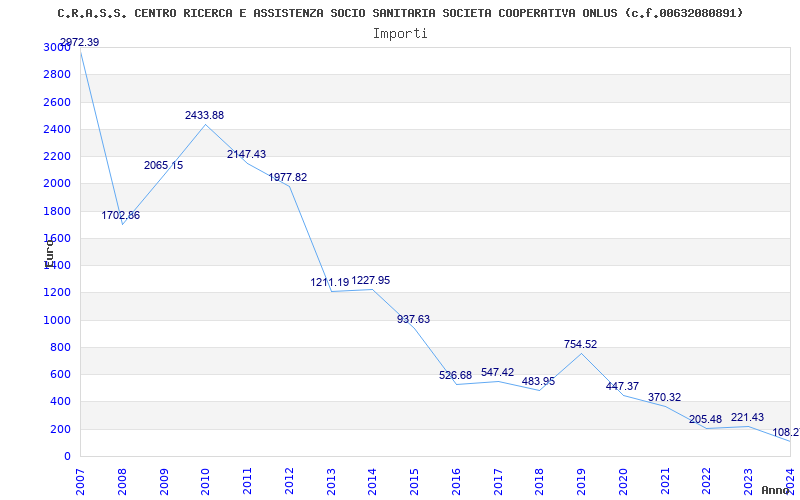Click the data label 2065.15
This screenshot has width=800, height=500.
(x=163, y=165)
